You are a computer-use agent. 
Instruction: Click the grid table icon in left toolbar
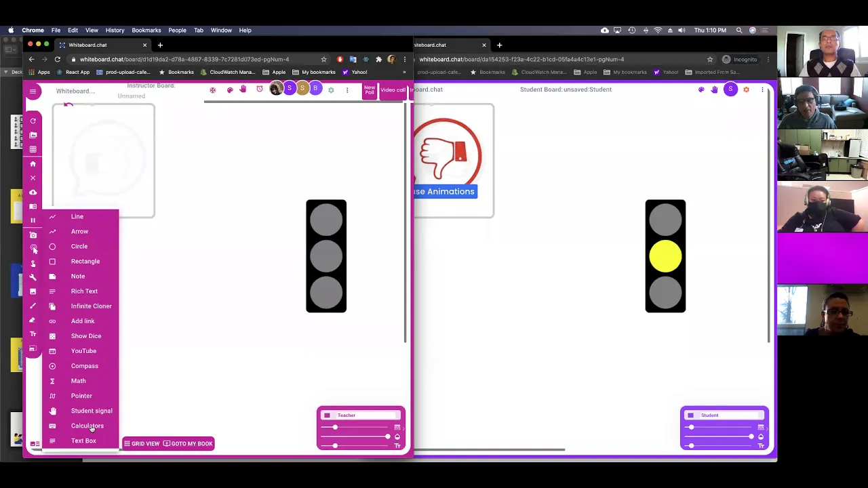pos(33,149)
